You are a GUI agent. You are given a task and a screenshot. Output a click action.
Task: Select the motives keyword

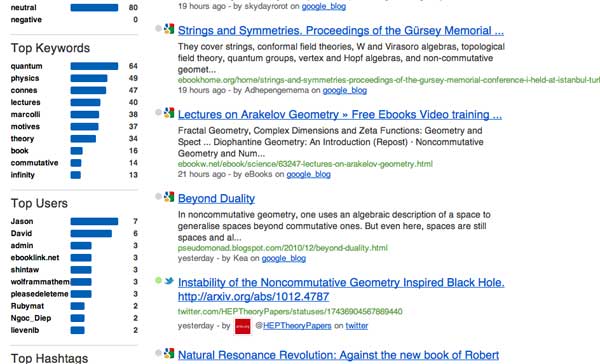pos(25,127)
